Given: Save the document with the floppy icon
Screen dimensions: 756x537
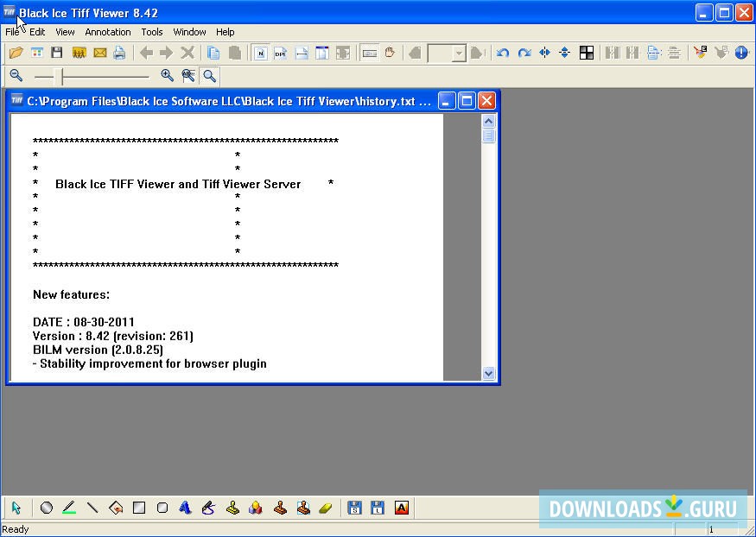Looking at the screenshot, I should point(57,53).
